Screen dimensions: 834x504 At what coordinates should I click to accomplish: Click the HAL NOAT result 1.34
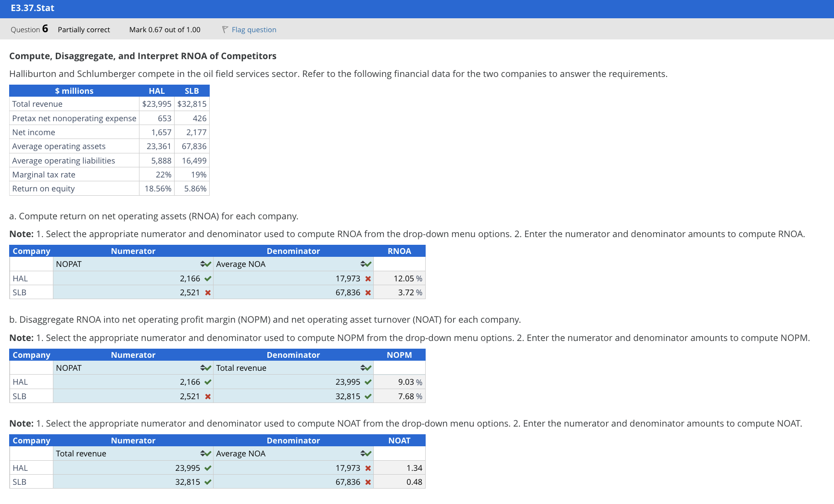point(399,468)
